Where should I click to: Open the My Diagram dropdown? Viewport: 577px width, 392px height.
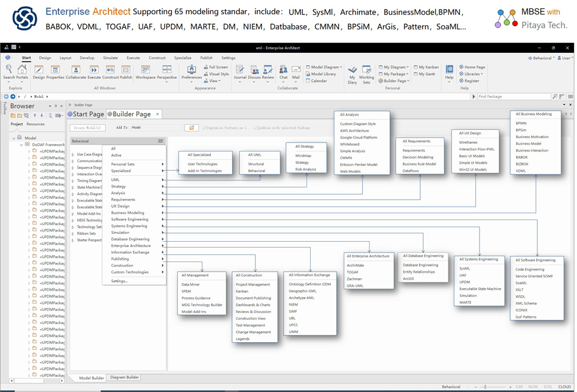click(x=394, y=67)
